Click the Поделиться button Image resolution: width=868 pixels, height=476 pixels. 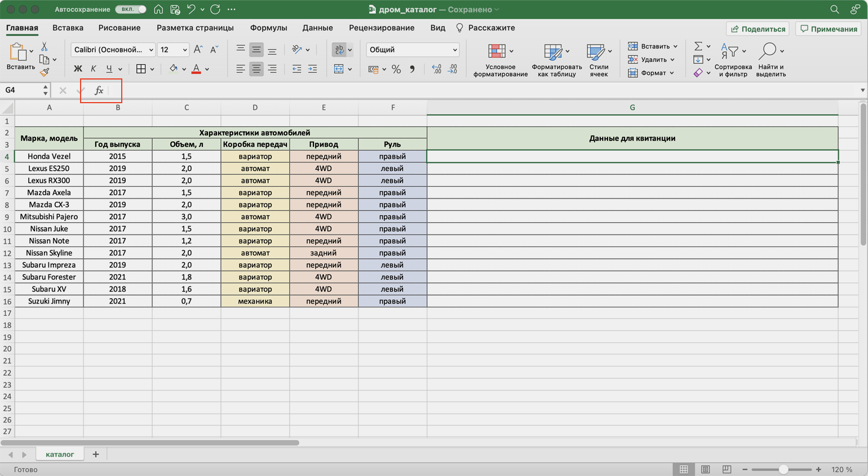pos(758,29)
